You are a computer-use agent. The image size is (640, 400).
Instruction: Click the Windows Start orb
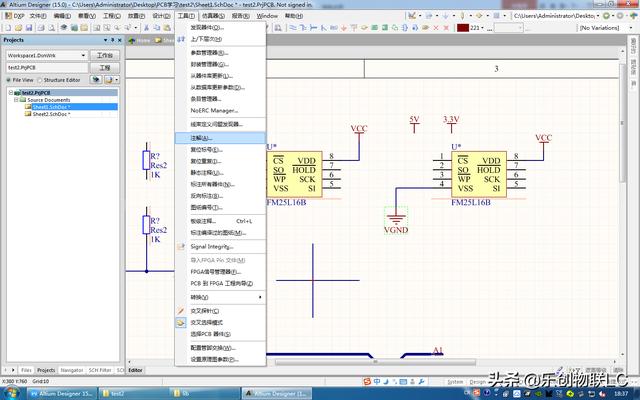point(11,393)
